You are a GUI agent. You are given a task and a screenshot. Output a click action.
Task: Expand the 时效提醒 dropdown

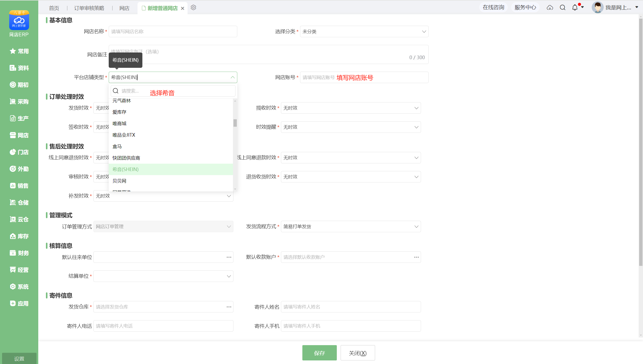416,127
